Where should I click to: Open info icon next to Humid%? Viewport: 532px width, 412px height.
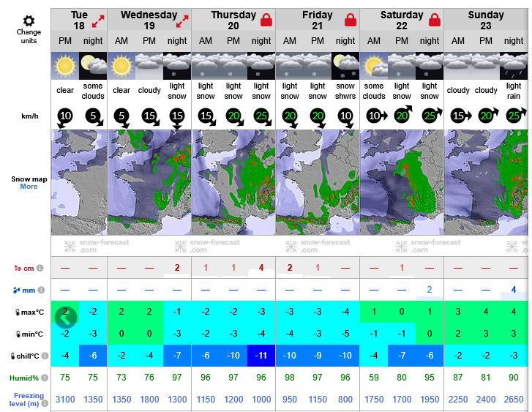click(x=45, y=378)
